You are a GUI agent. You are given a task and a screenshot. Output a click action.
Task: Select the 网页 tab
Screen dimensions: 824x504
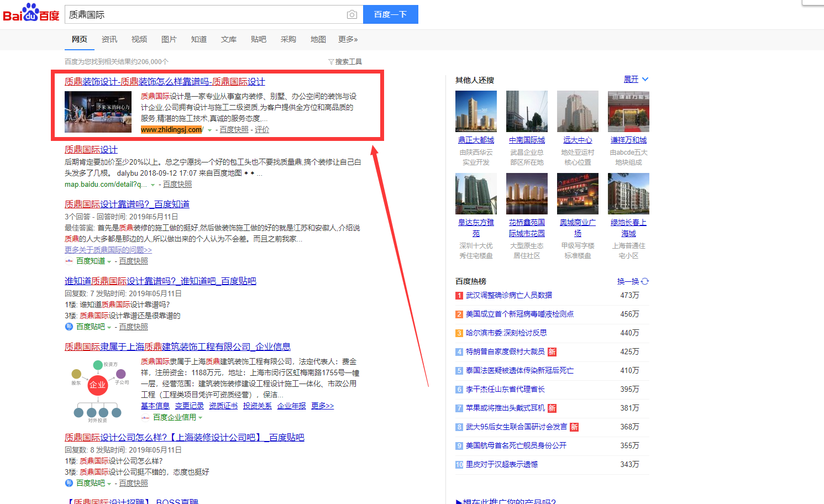(80, 39)
